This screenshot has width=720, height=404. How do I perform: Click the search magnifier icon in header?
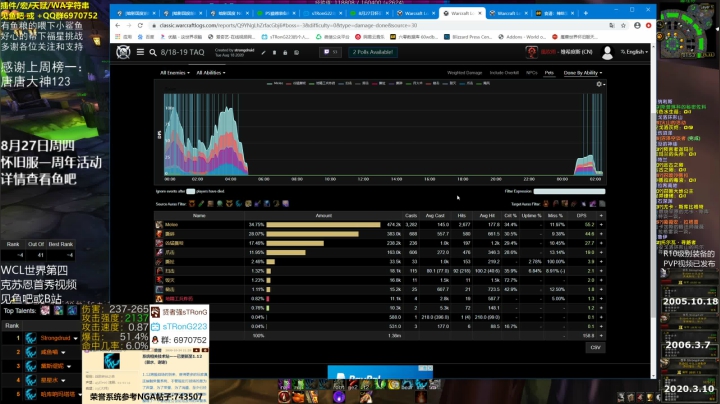pyautogui.click(x=153, y=52)
